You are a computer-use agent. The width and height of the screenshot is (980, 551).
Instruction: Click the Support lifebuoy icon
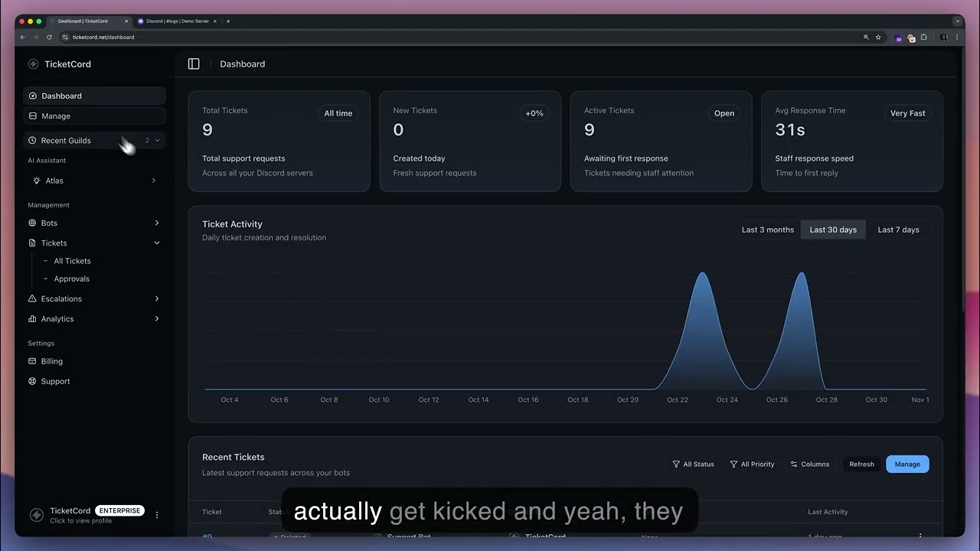click(32, 381)
